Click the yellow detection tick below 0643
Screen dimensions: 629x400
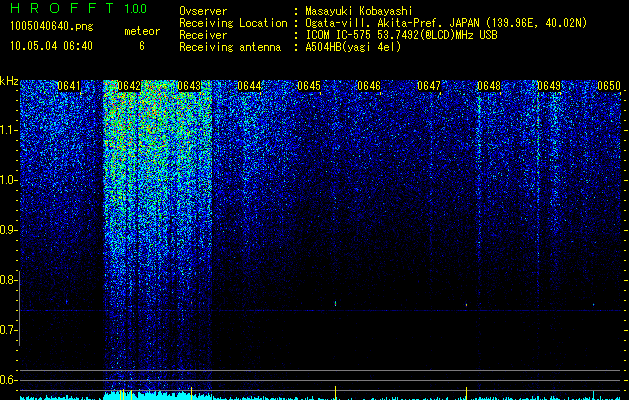pyautogui.click(x=192, y=392)
